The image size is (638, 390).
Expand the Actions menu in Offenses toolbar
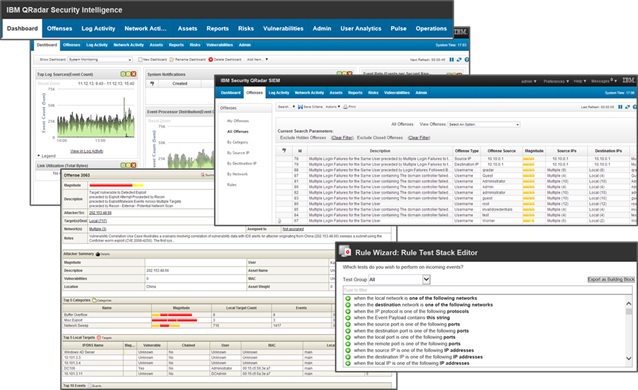(x=333, y=107)
